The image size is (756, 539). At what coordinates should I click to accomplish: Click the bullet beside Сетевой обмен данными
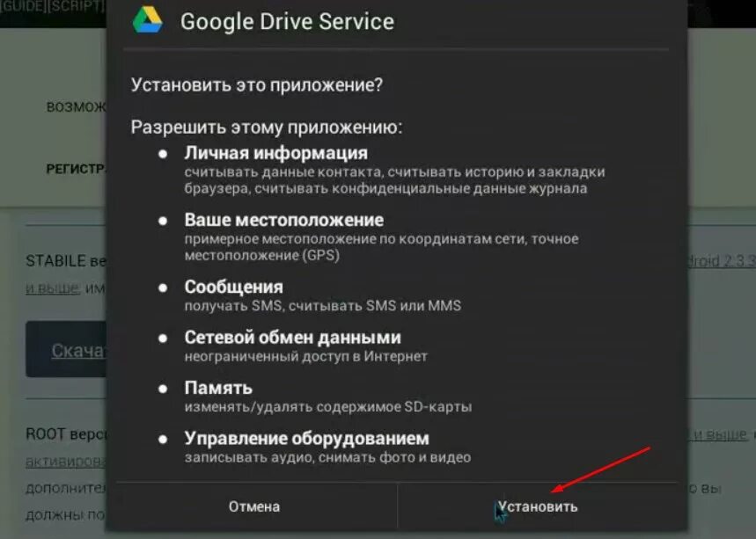pos(163,339)
